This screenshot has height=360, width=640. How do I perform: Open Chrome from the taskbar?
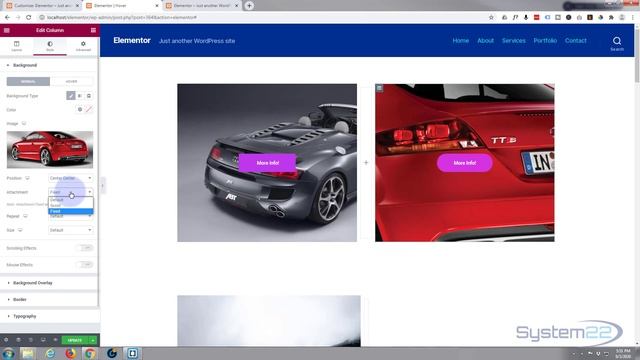pyautogui.click(x=90, y=353)
